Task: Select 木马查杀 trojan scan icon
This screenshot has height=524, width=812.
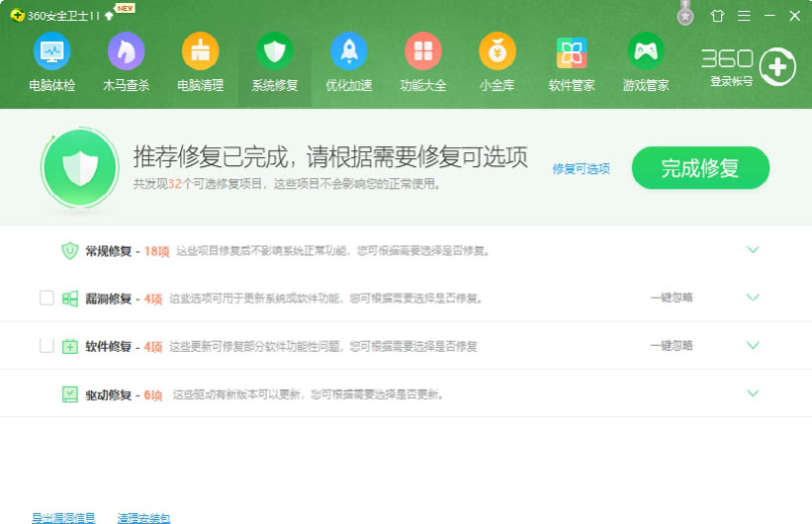Action: pyautogui.click(x=126, y=51)
